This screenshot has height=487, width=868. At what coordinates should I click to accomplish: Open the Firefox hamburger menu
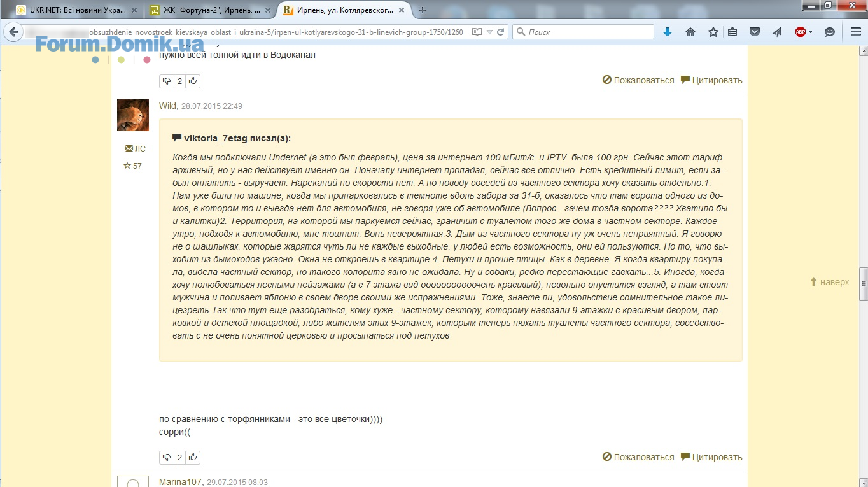(x=856, y=32)
